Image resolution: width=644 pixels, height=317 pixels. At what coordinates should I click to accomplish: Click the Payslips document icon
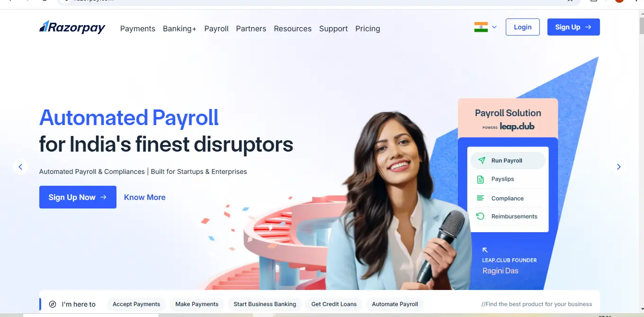480,179
